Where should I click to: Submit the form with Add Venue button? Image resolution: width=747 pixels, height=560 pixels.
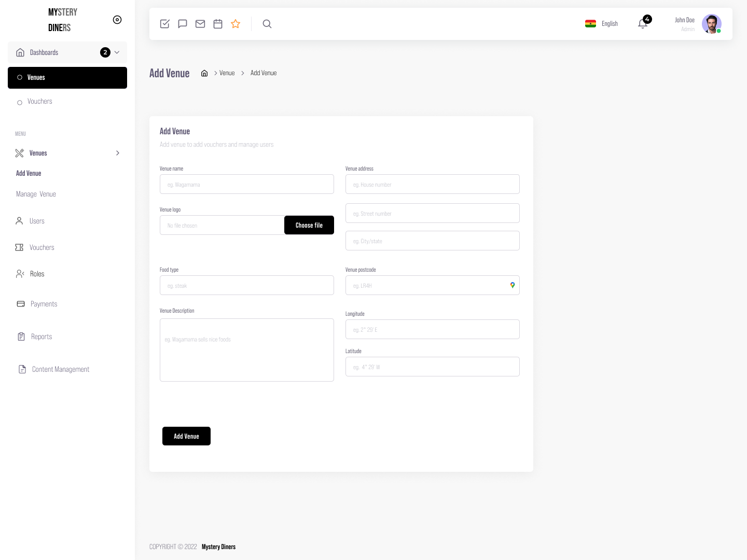186,436
